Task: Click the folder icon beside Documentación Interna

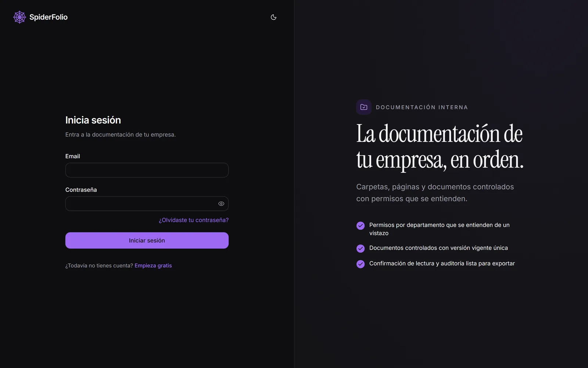Action: (x=364, y=107)
